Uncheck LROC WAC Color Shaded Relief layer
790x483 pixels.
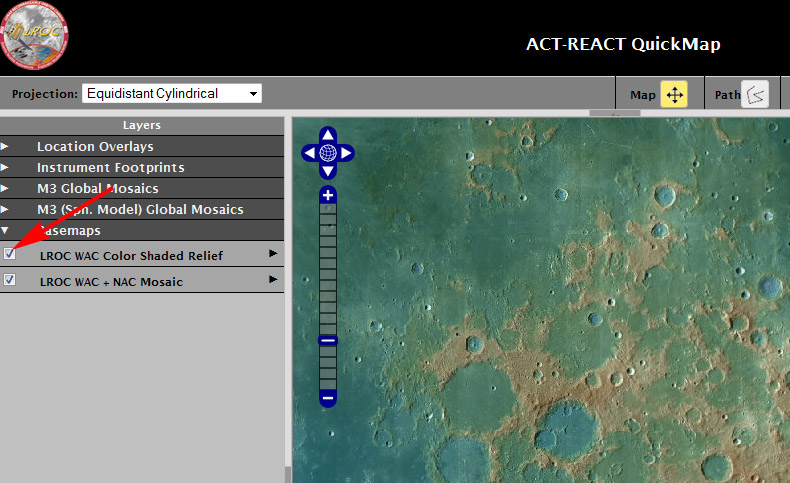point(10,253)
